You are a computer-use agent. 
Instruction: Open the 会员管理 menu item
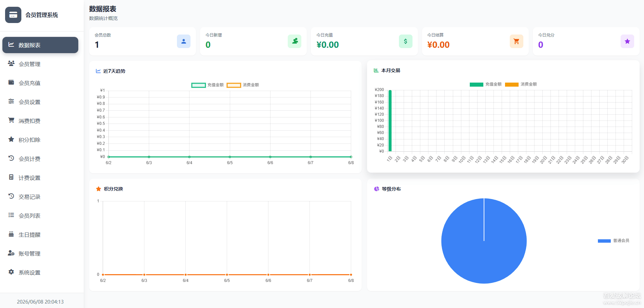[x=40, y=64]
